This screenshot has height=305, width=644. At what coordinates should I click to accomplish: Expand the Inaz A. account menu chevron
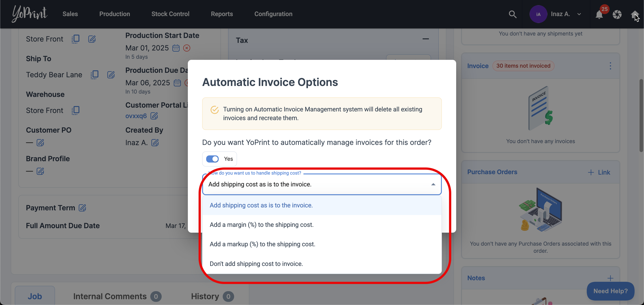tap(579, 14)
